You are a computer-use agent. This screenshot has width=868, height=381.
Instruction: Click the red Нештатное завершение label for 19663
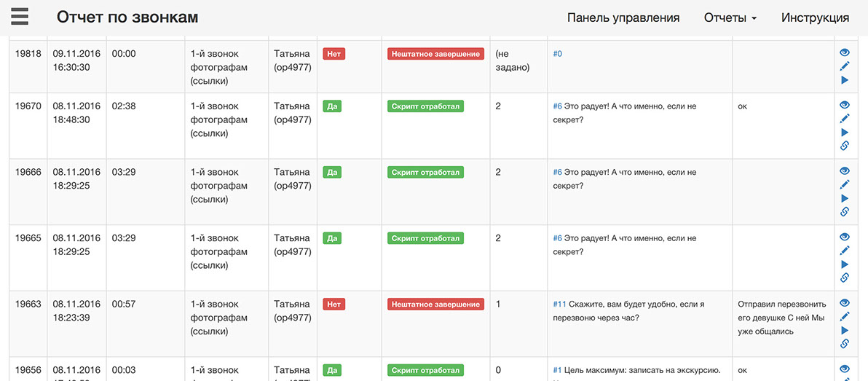click(x=435, y=304)
